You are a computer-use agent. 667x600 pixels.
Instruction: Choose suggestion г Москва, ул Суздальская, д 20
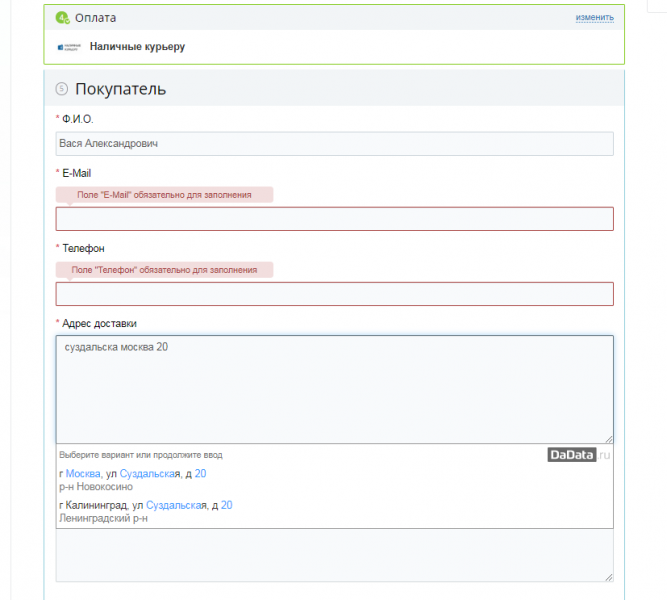tap(334, 480)
